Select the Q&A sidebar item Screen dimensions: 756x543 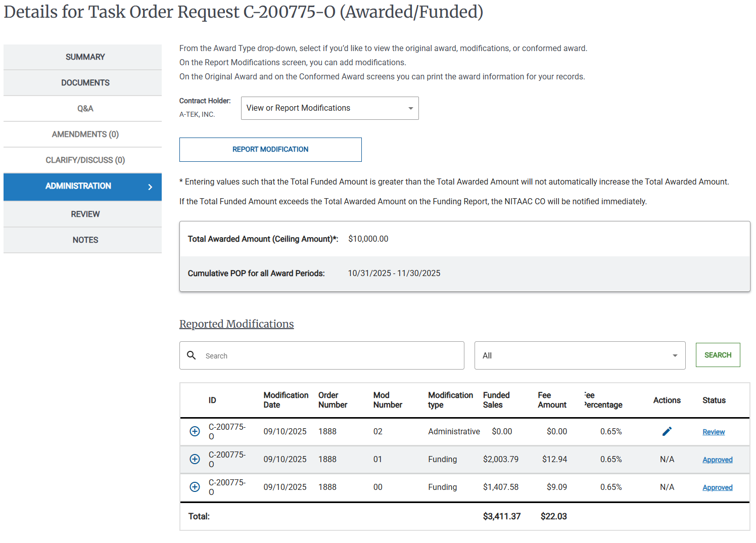point(84,108)
